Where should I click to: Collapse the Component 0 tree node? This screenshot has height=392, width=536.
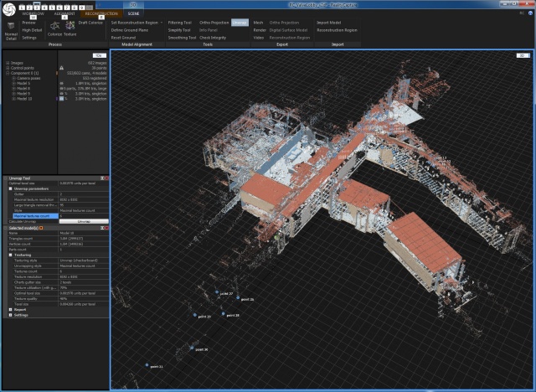pyautogui.click(x=8, y=73)
